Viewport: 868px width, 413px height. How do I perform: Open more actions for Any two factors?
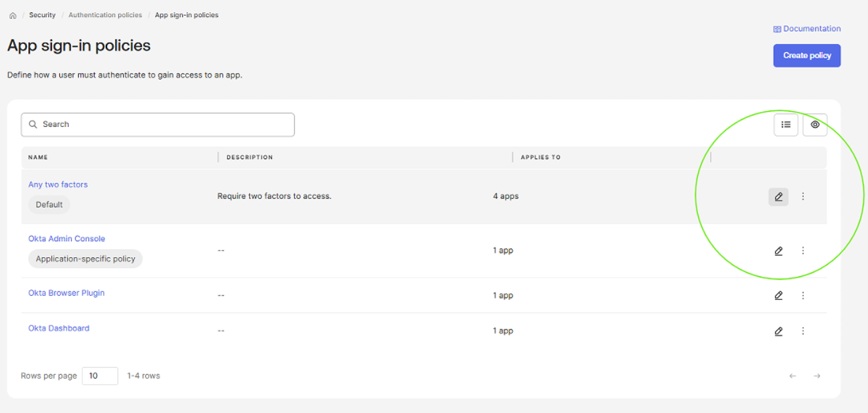pos(803,197)
